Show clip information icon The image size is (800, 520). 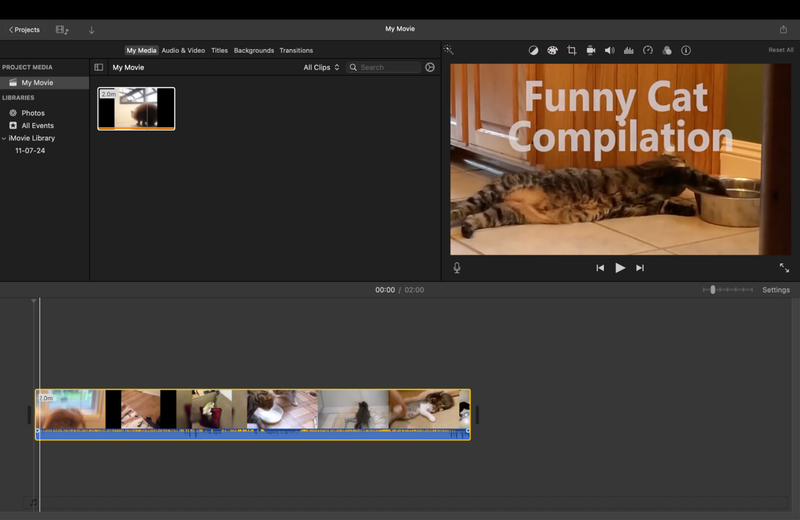pyautogui.click(x=686, y=51)
